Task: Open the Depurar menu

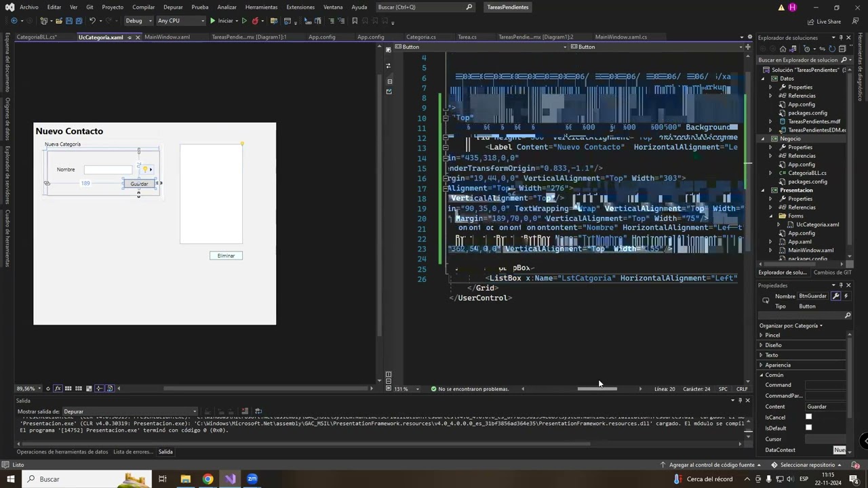Action: [173, 7]
